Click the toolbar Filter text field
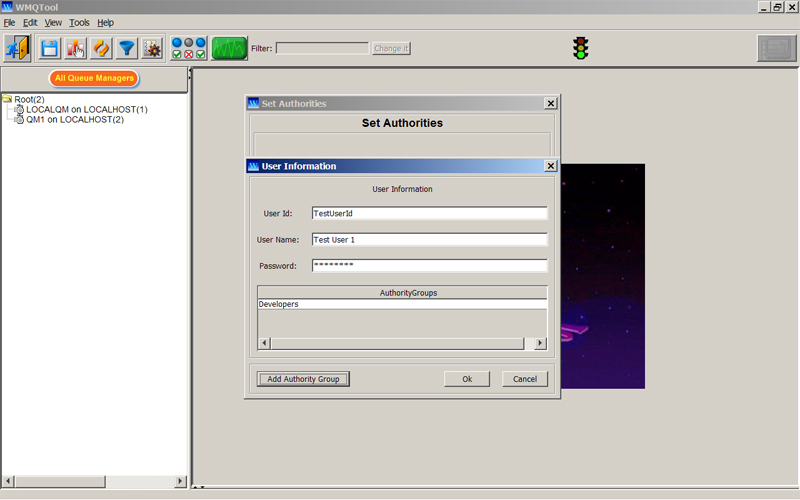 point(322,48)
